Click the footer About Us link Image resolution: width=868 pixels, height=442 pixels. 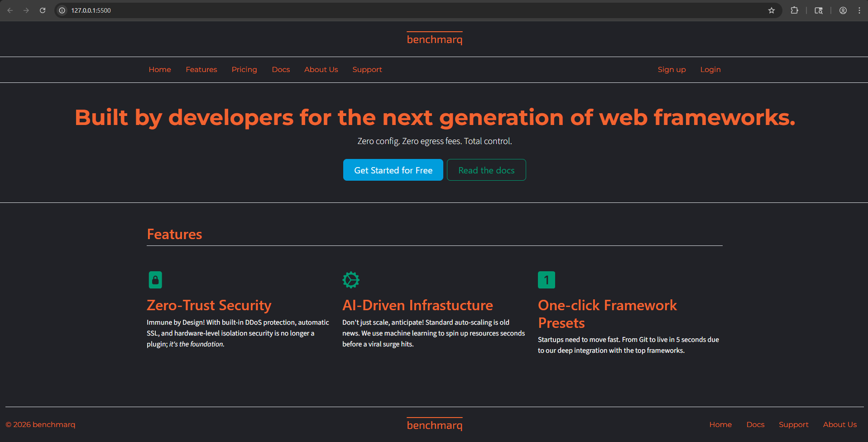click(x=840, y=424)
